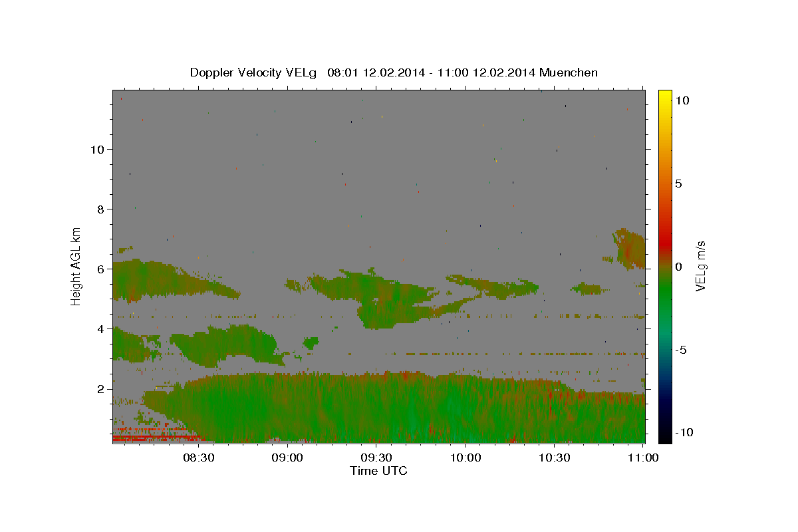Click the colorbar tick label -10

coord(683,433)
